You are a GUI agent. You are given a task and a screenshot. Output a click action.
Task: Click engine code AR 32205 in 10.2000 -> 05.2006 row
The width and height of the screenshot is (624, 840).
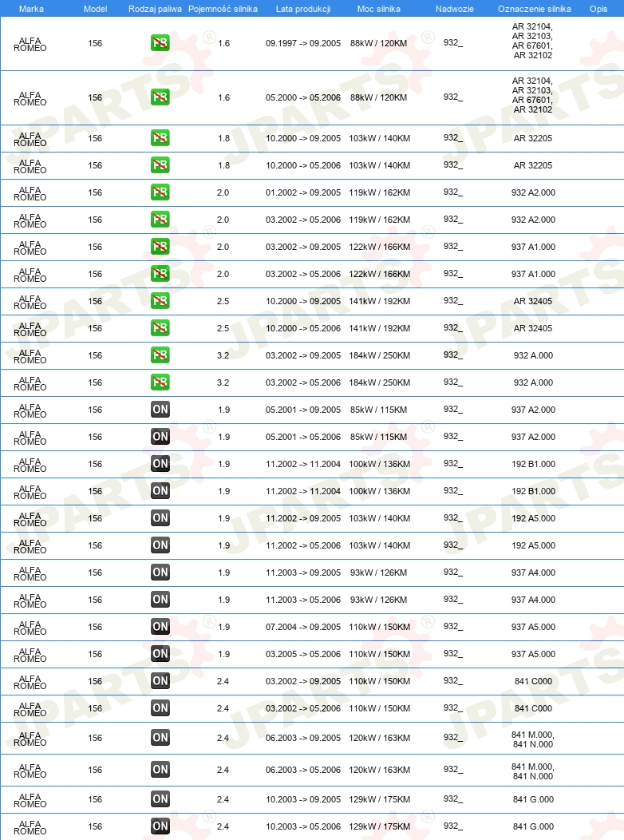point(533,165)
